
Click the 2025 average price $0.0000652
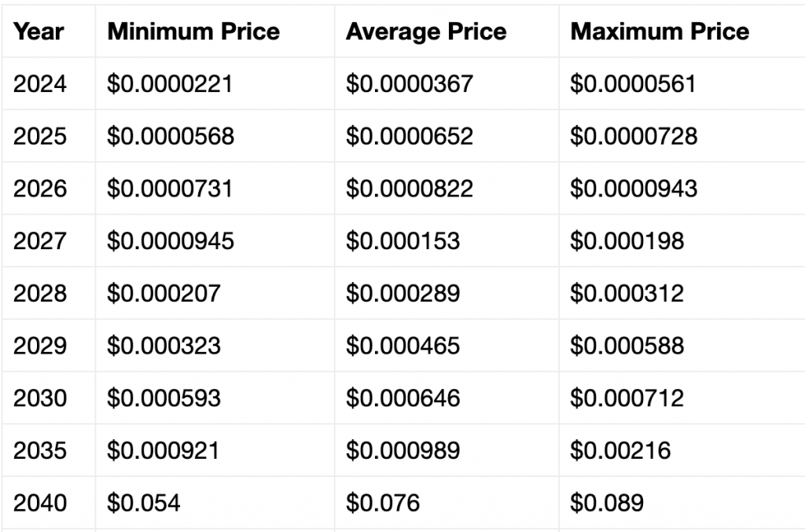410,136
